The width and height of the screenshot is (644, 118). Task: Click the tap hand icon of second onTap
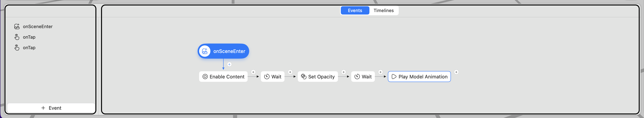point(17,48)
